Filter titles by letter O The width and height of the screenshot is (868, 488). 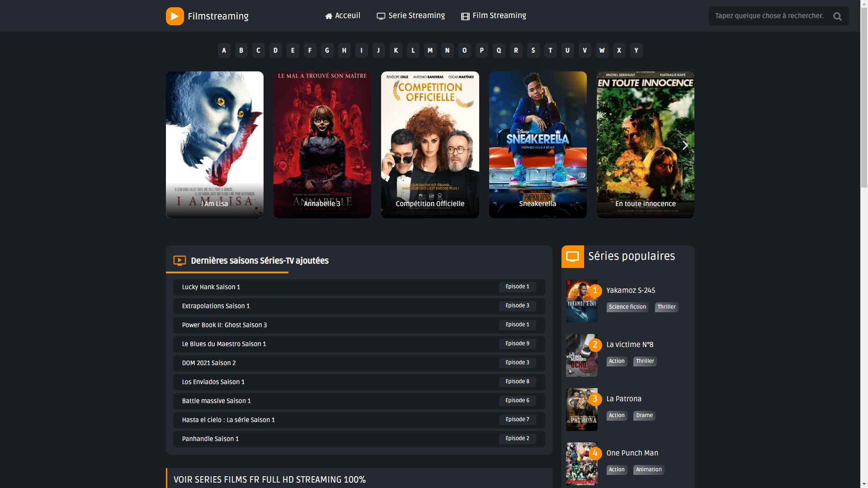pos(464,51)
